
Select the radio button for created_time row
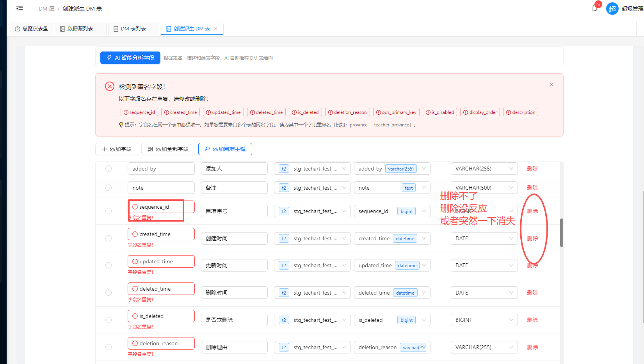[109, 238]
